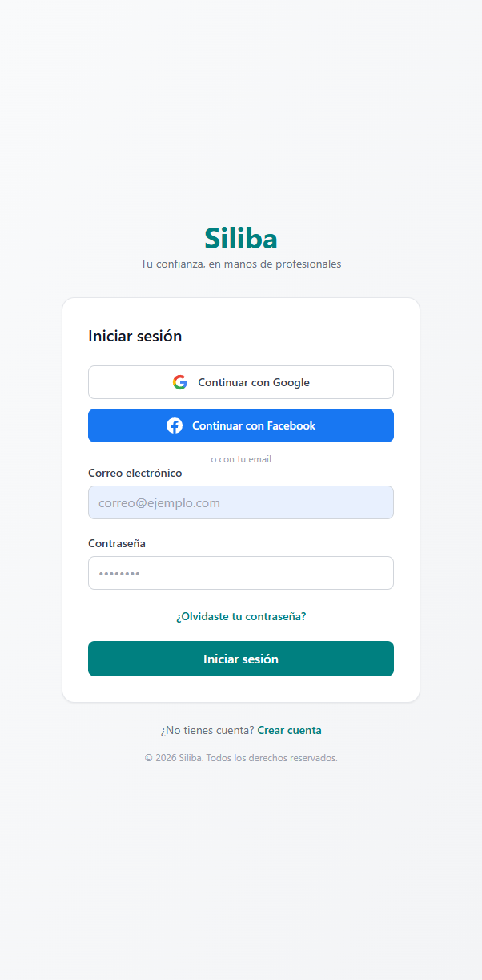This screenshot has width=482, height=980.
Task: Click the Correo electrónico field label
Action: click(x=135, y=473)
